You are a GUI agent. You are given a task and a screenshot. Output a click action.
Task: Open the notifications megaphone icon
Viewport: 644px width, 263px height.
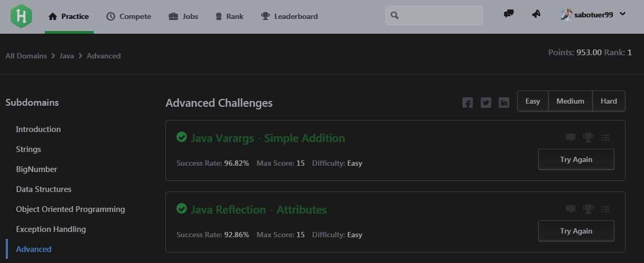coord(536,14)
